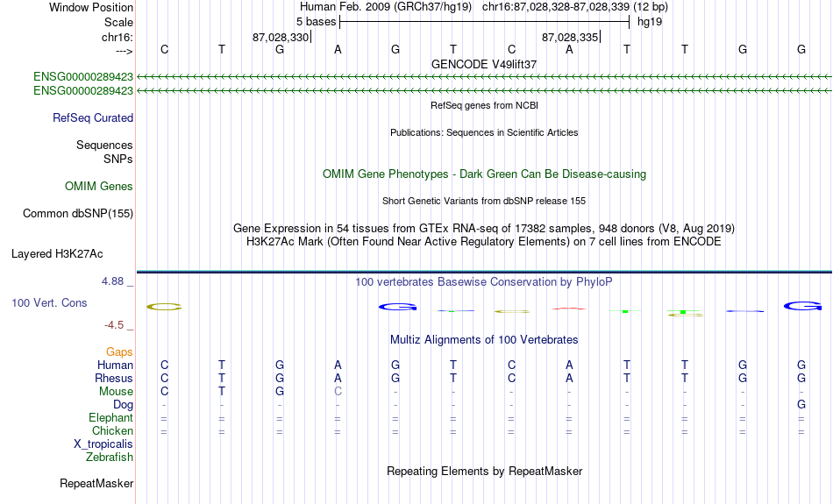
Task: Click the Basewise Conservation by PhyloP title
Action: coord(484,282)
